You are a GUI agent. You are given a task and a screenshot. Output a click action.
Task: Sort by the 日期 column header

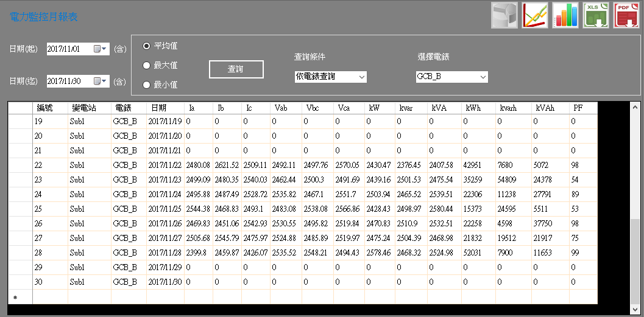pos(166,108)
